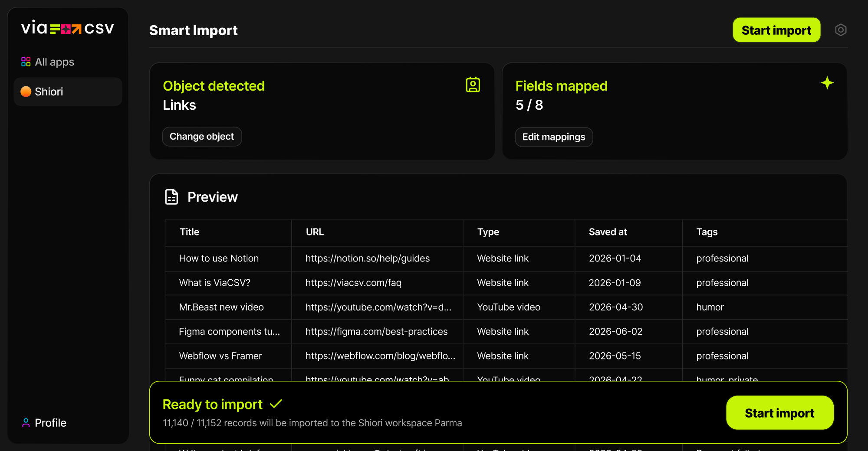Click the 'Preview' section heading
This screenshot has width=868, height=451.
pos(213,197)
